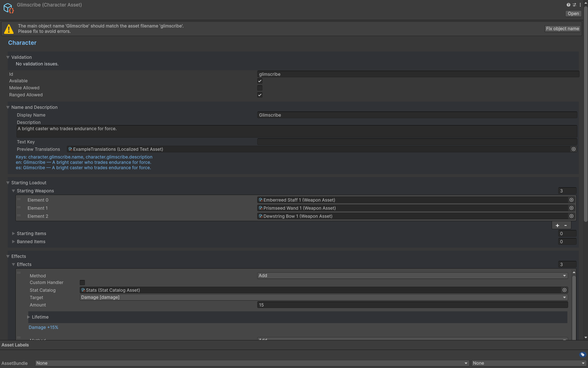
Task: Open the Method dropdown set to Add
Action: [x=412, y=276]
